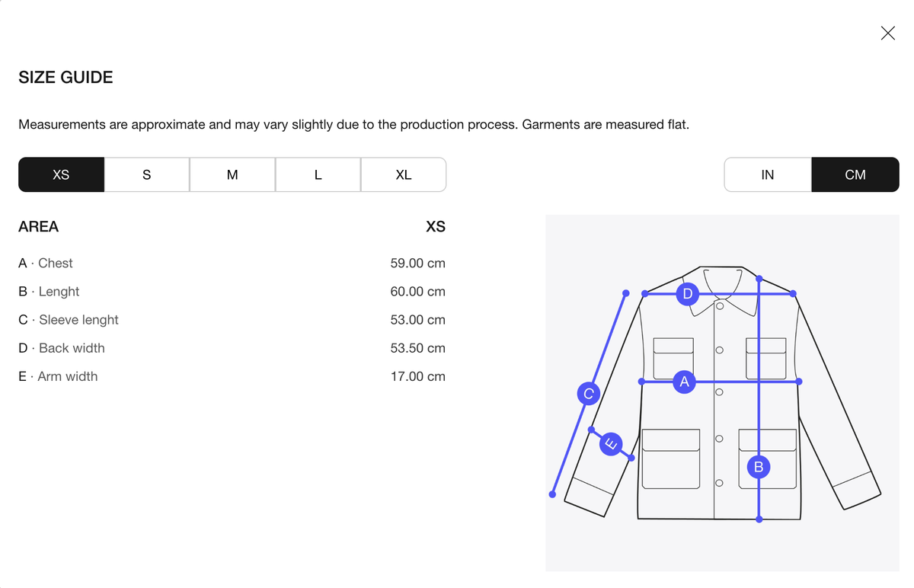Click the 59.00 cm chest value
Screen dimensions: 914x588
417,263
